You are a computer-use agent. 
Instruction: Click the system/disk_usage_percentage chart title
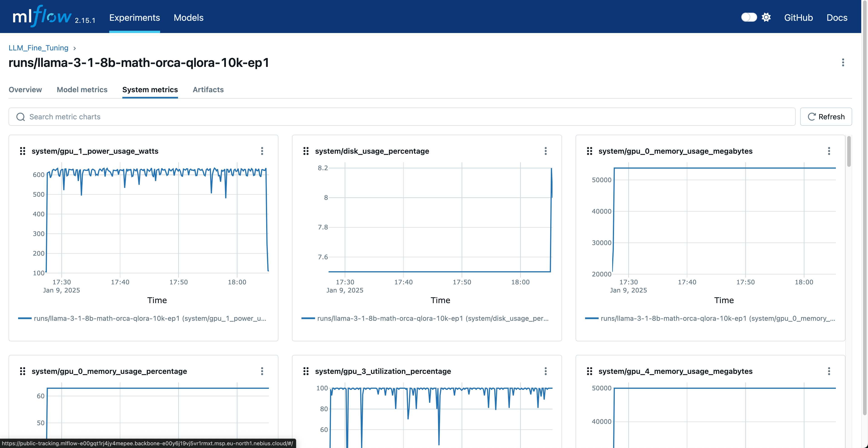[x=372, y=151]
